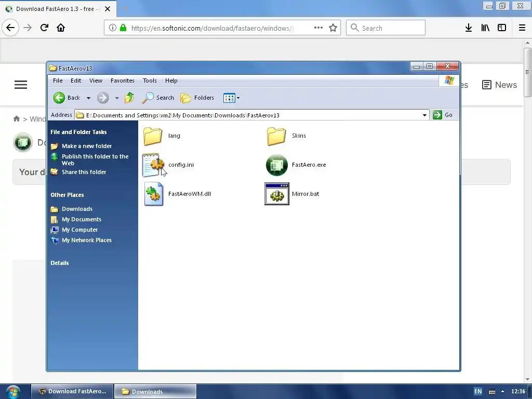The image size is (532, 399).
Task: Expand the Forward history dropdown arrow
Action: point(117,98)
